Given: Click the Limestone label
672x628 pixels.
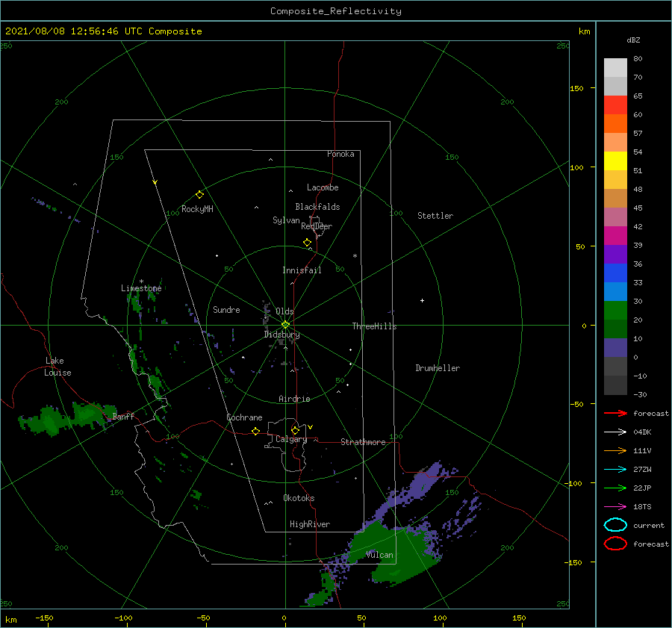Looking at the screenshot, I should 141,288.
